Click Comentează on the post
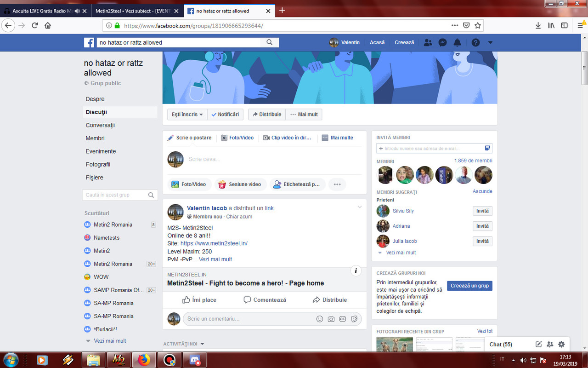Viewport: 588px width, 368px height. tap(265, 300)
